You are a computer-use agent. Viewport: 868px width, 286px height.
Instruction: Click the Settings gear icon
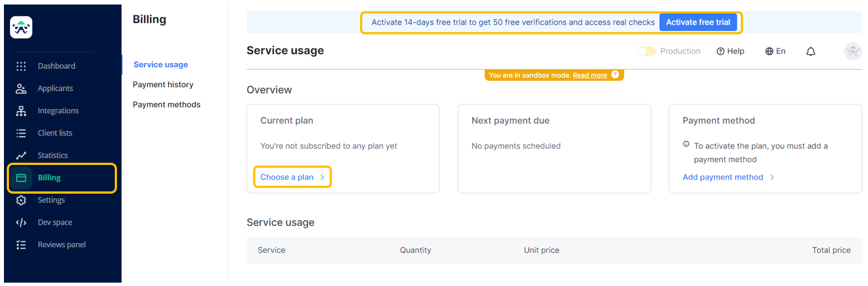click(x=21, y=200)
